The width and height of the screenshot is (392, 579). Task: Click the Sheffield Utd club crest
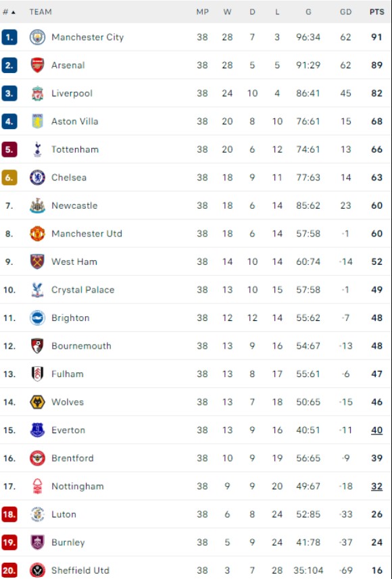37,570
